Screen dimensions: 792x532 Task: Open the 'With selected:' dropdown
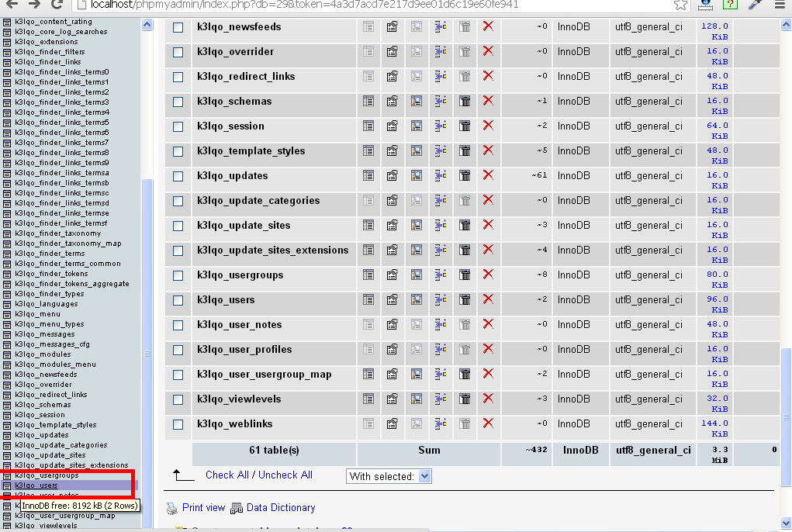pos(388,476)
